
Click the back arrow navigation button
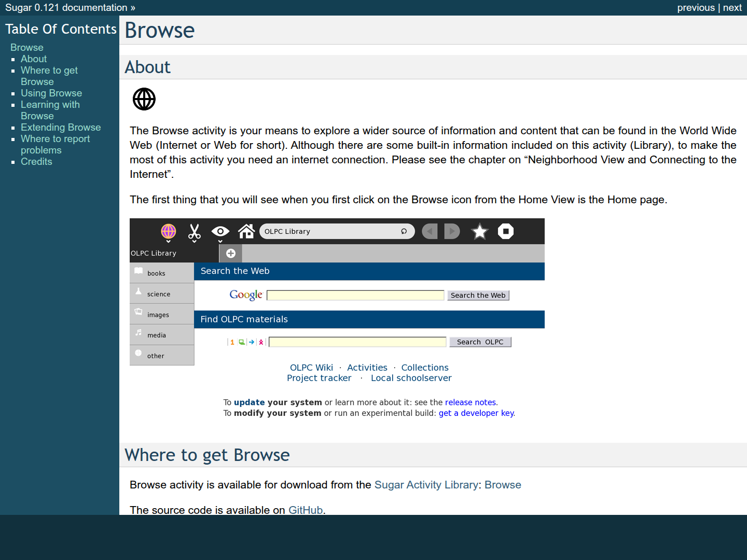(430, 231)
